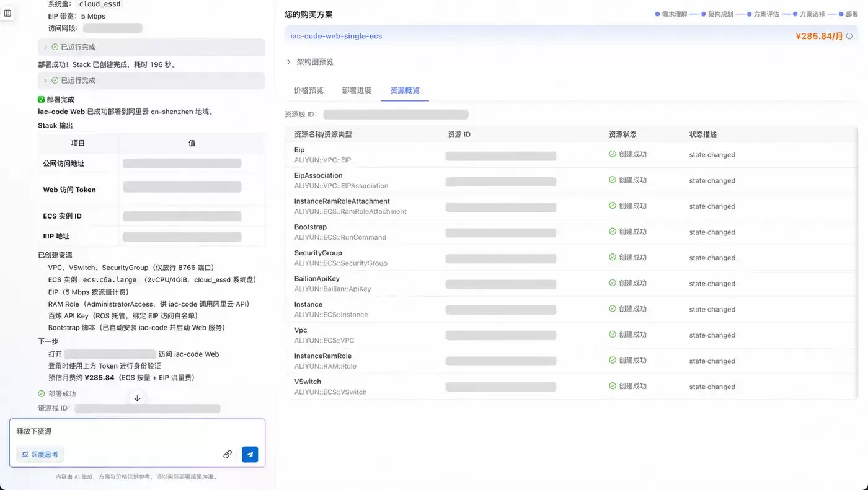Focus the chat input containing 释放下资源
Image resolution: width=868 pixels, height=490 pixels.
pos(137,431)
